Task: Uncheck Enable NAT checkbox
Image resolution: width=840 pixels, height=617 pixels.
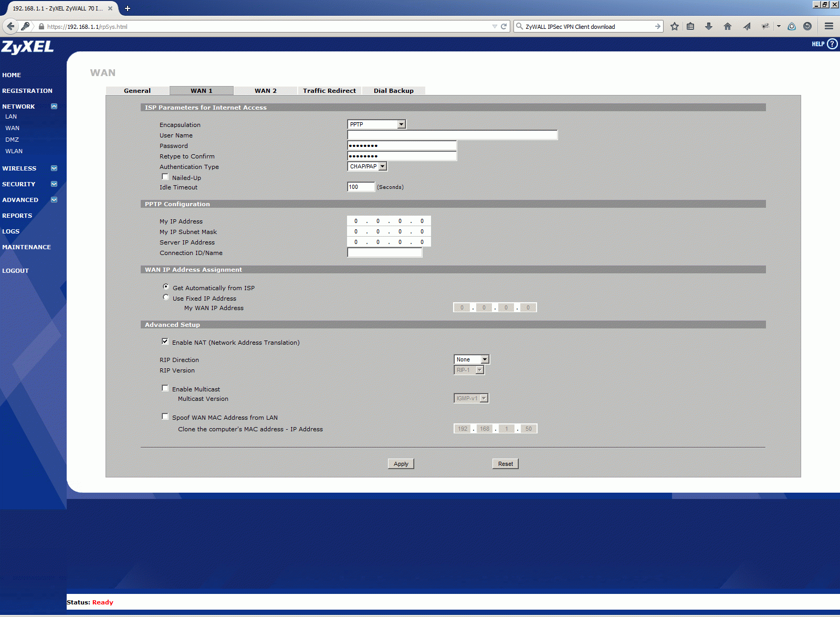Action: coord(165,342)
